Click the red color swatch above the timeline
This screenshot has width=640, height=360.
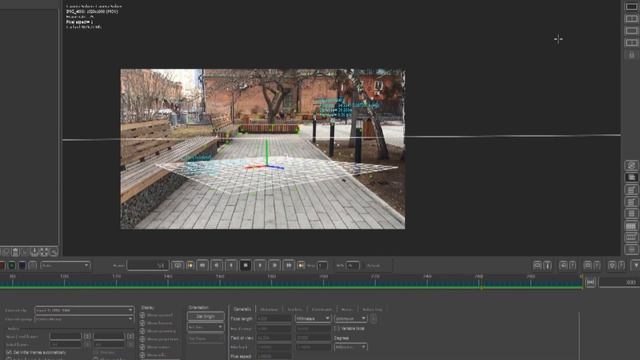[2, 266]
